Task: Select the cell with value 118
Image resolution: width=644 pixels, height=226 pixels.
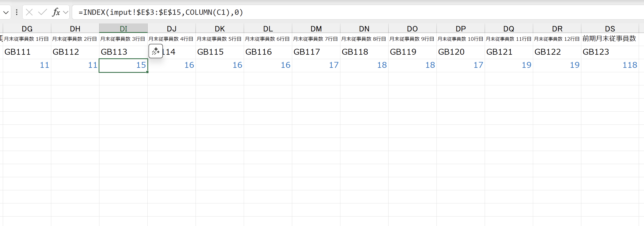Action: click(610, 65)
